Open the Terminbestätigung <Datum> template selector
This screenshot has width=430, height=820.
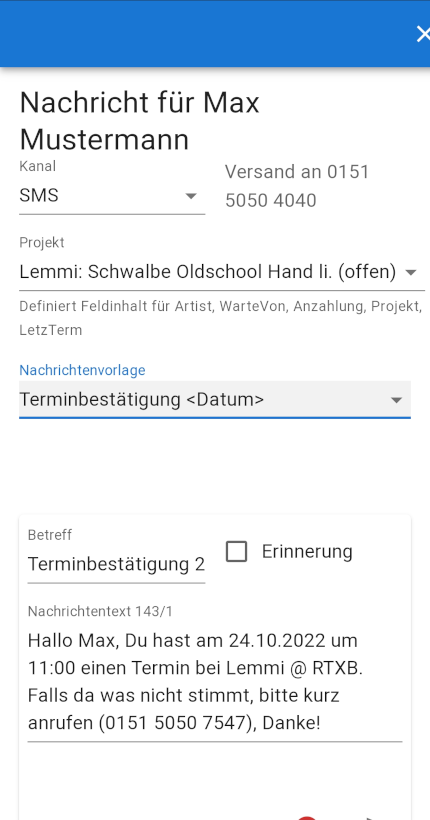pyautogui.click(x=215, y=400)
